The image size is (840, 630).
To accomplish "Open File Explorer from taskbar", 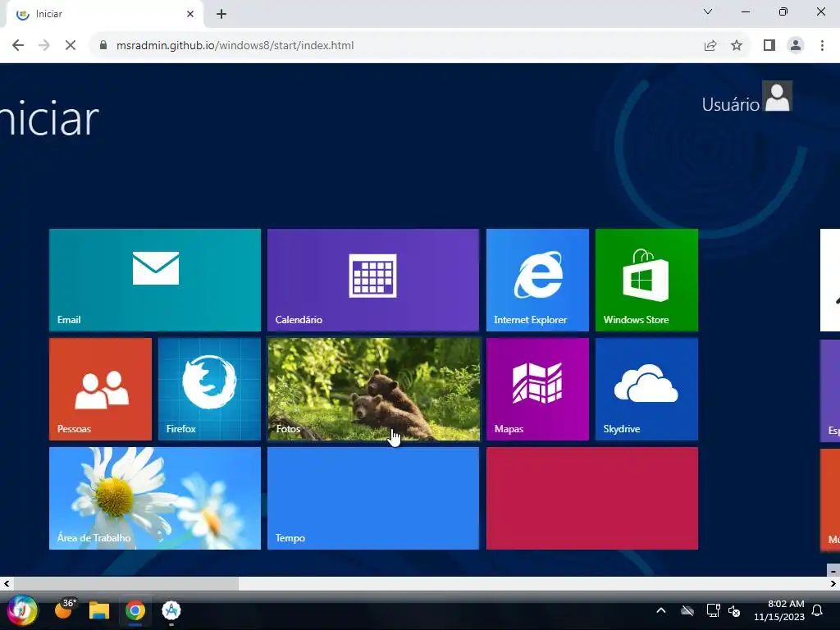I will 99,610.
